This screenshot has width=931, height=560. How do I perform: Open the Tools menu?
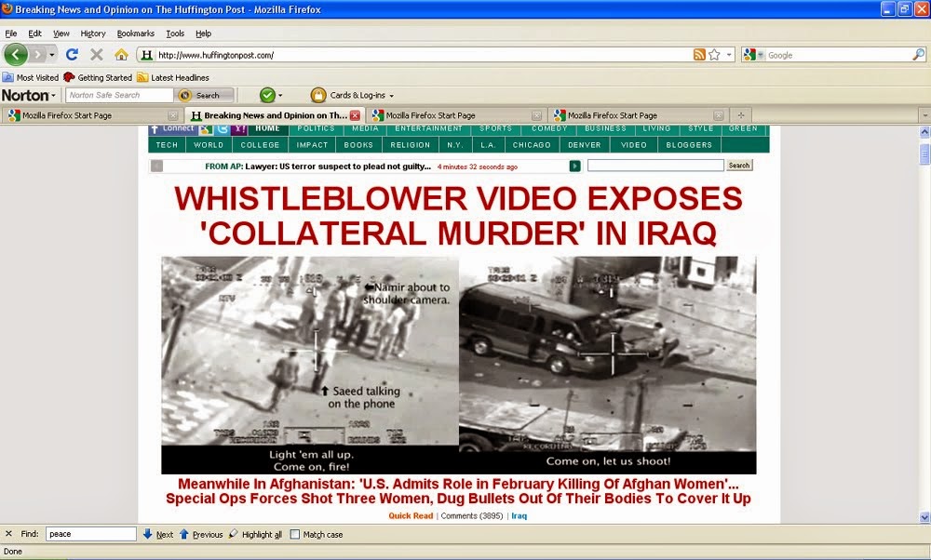tap(175, 33)
